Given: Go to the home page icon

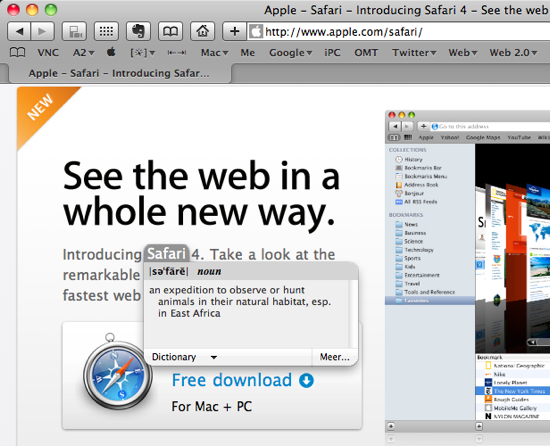Looking at the screenshot, I should (x=202, y=32).
